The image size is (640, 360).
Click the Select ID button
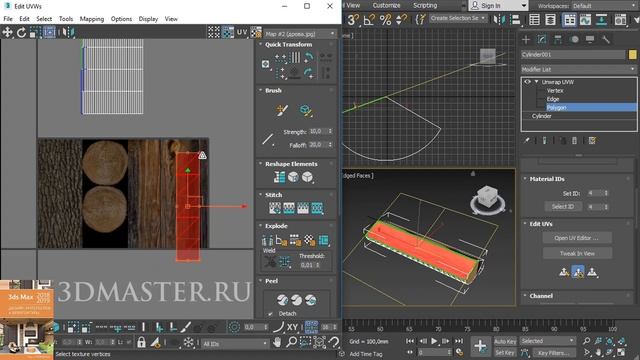(563, 207)
